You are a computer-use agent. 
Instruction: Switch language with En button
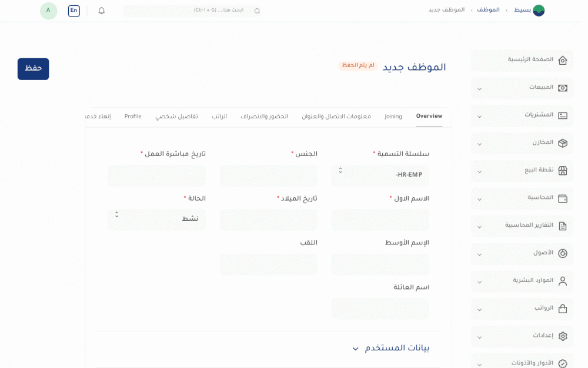click(74, 11)
